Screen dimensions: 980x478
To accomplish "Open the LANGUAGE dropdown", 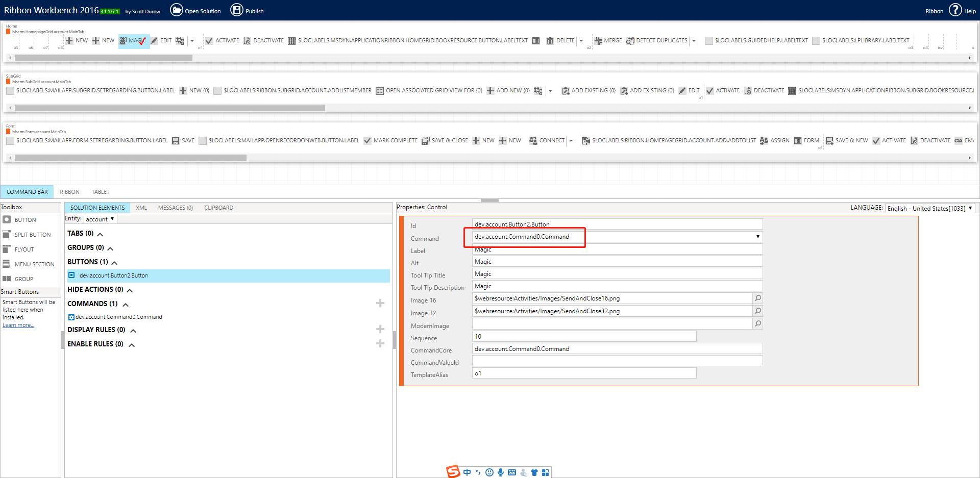I will click(x=930, y=208).
